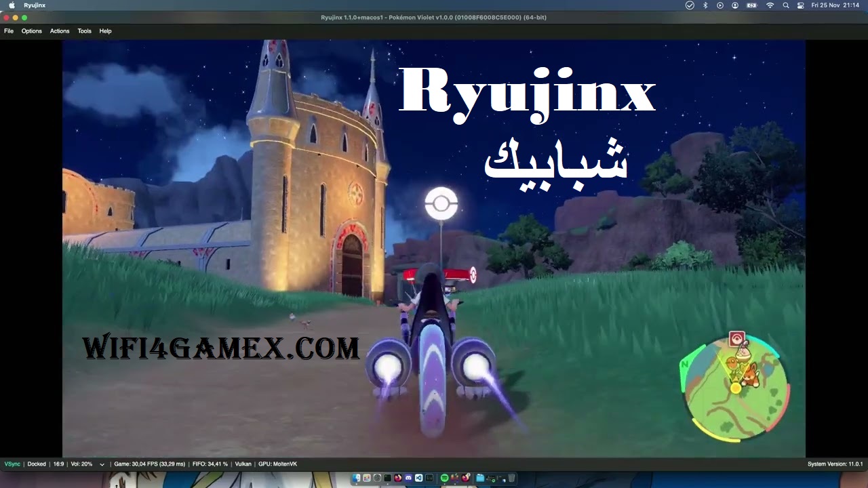Click the Vulkan backend label

point(243,464)
